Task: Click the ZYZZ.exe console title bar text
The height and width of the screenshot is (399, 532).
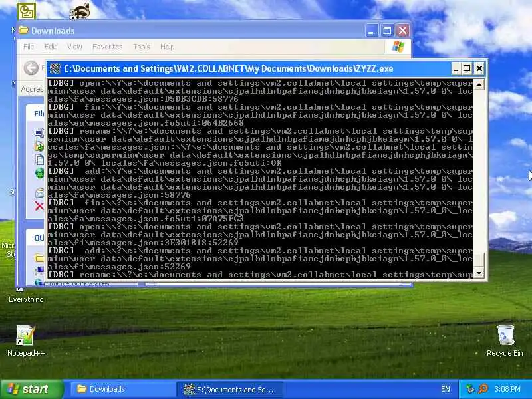Action: click(x=229, y=69)
